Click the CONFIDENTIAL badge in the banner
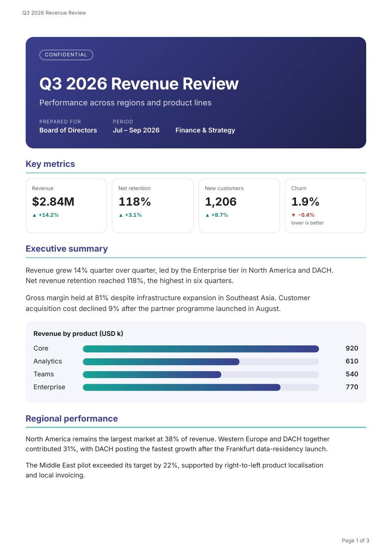 point(66,55)
